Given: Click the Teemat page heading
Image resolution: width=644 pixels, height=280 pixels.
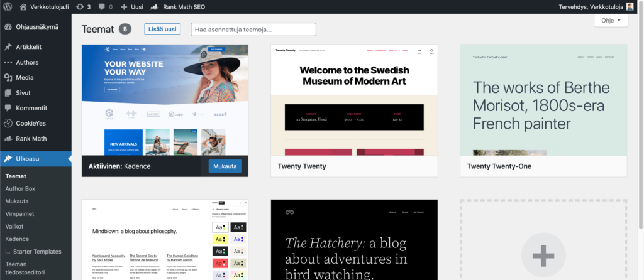Looking at the screenshot, I should pyautogui.click(x=97, y=29).
